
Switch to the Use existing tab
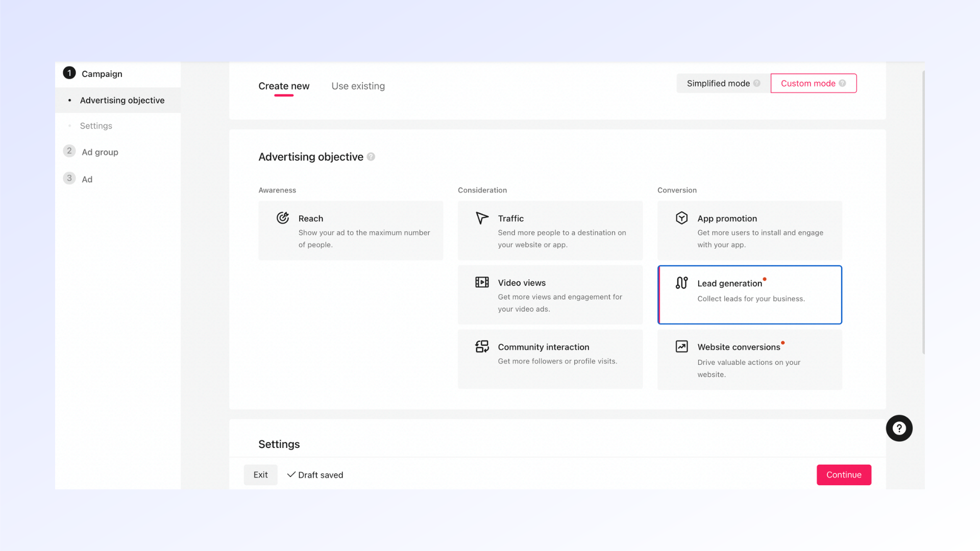[x=358, y=86]
